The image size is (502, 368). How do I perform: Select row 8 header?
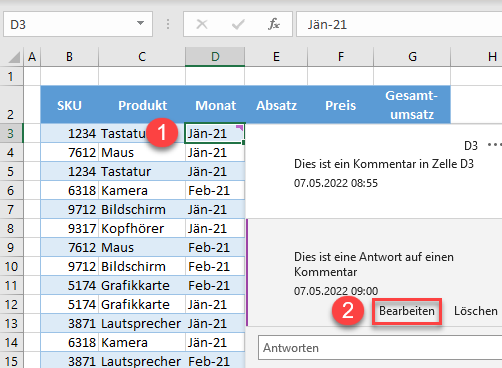[x=11, y=228]
